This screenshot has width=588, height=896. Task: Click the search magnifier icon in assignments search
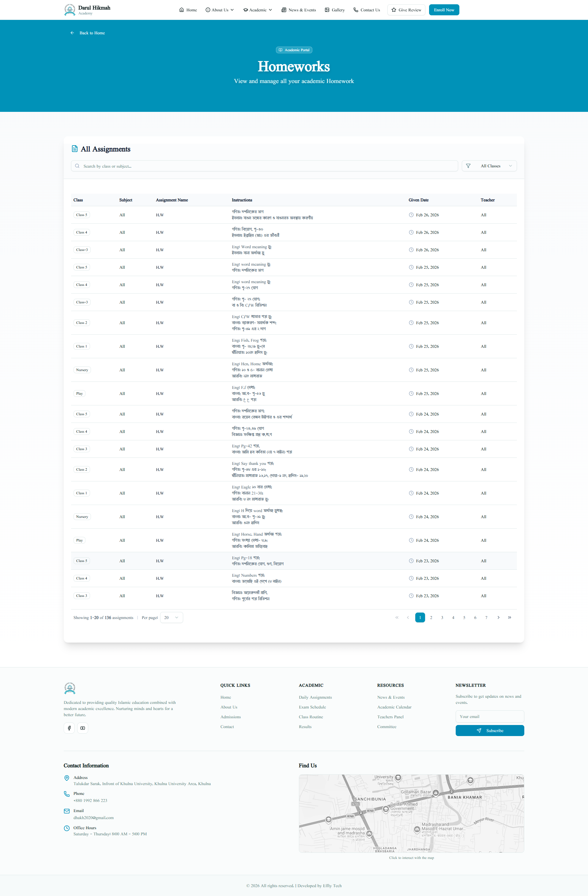coord(77,166)
